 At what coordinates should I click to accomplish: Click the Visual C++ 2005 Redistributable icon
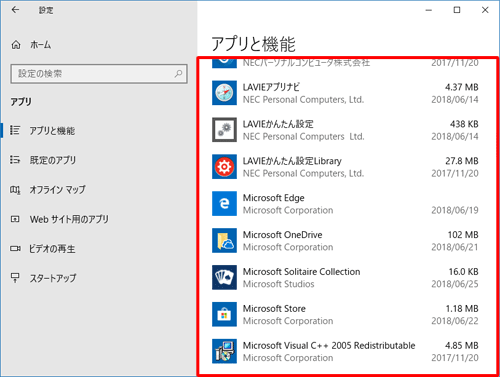click(224, 351)
